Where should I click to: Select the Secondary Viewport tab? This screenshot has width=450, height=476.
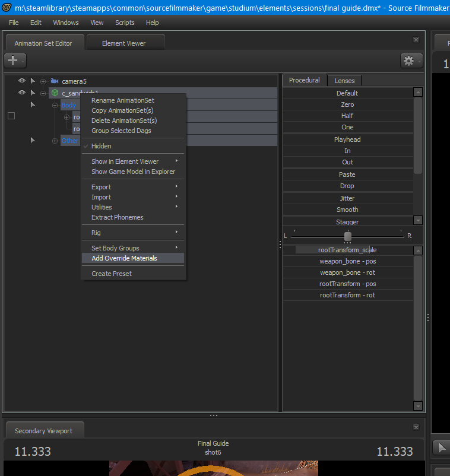pos(45,430)
